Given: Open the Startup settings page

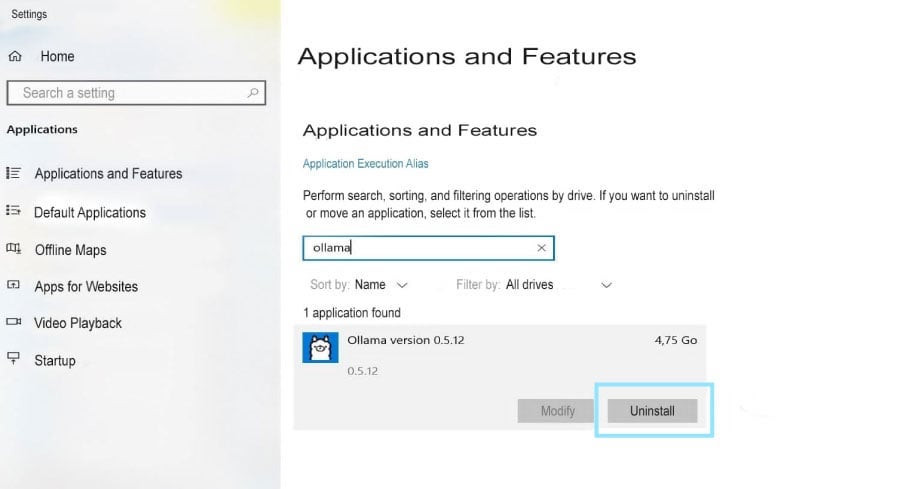Looking at the screenshot, I should (x=55, y=360).
